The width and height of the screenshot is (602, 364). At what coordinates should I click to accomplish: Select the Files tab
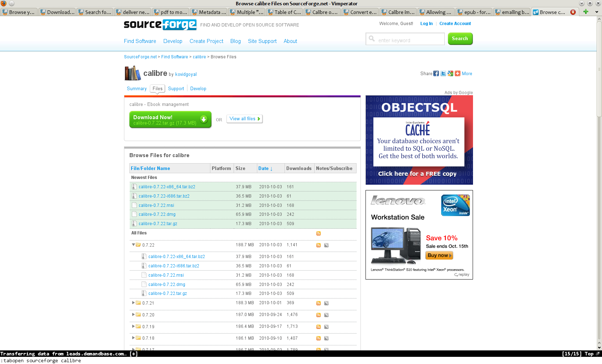point(157,89)
